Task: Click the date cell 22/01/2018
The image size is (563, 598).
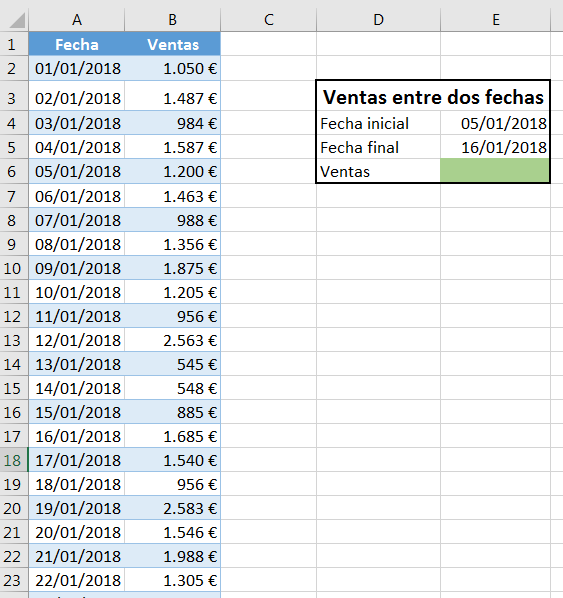Action: click(77, 580)
